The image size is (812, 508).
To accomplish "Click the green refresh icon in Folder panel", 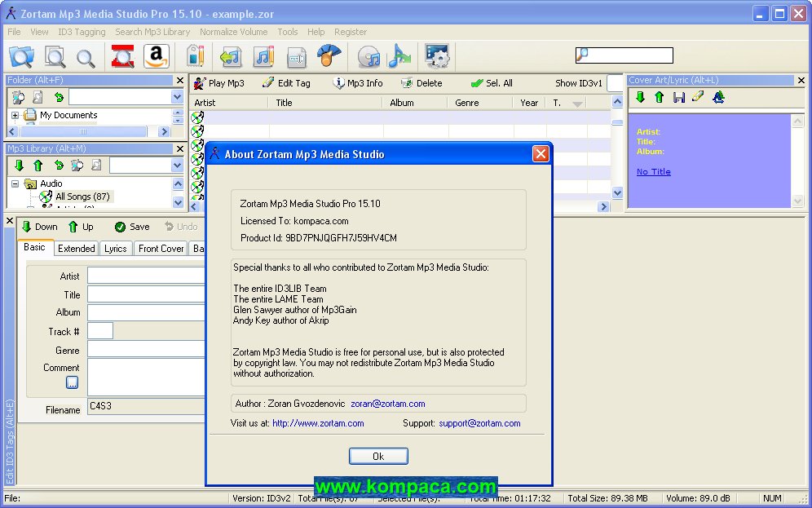I will tap(59, 97).
